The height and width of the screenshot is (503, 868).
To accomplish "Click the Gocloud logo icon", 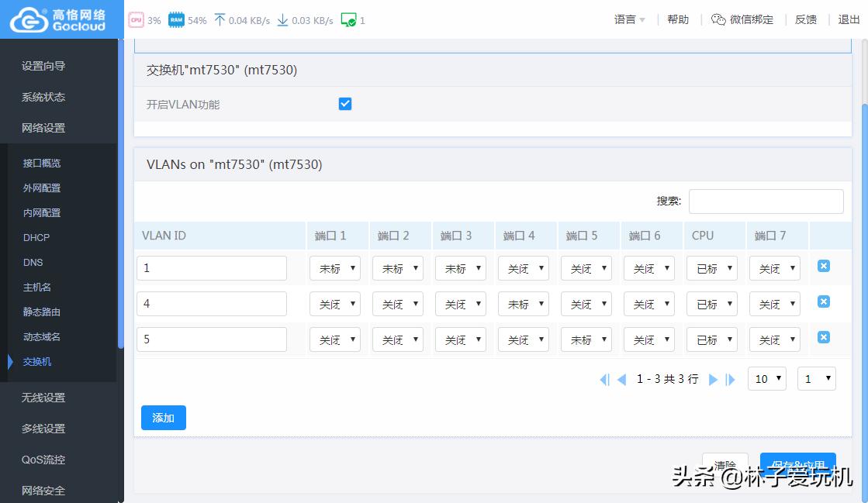I will tap(28, 19).
